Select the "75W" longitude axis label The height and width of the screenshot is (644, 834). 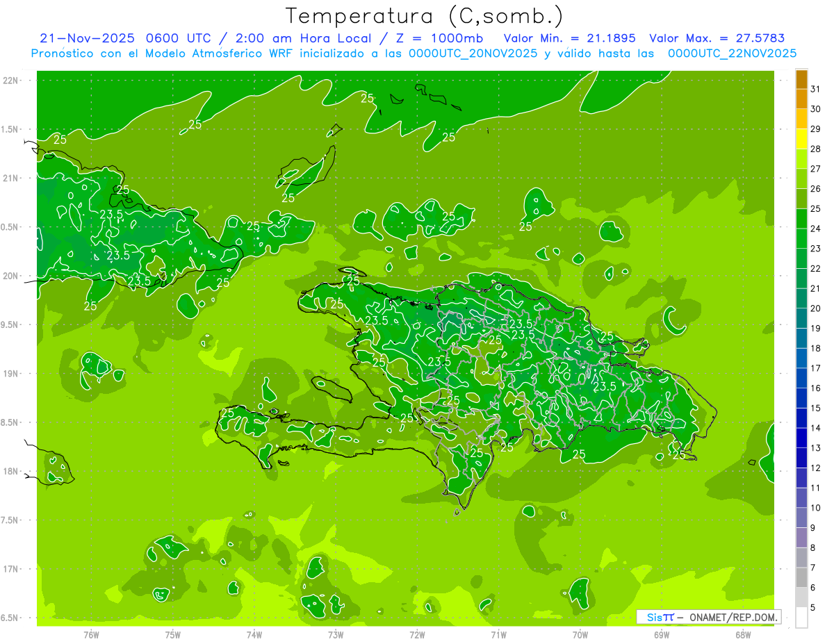173,635
